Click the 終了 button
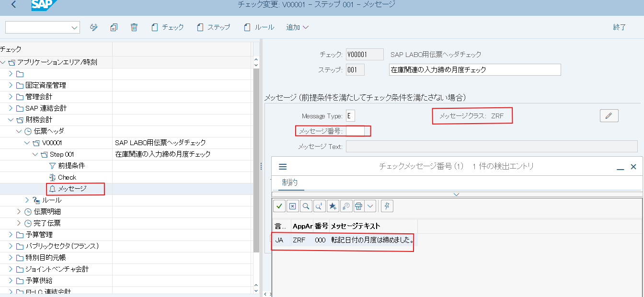 [619, 27]
